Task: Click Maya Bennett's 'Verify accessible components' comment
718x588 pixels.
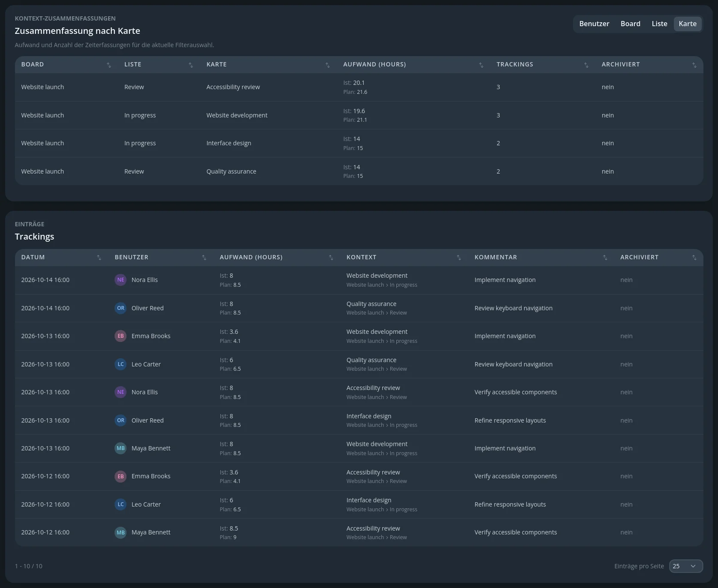Action: pos(516,532)
